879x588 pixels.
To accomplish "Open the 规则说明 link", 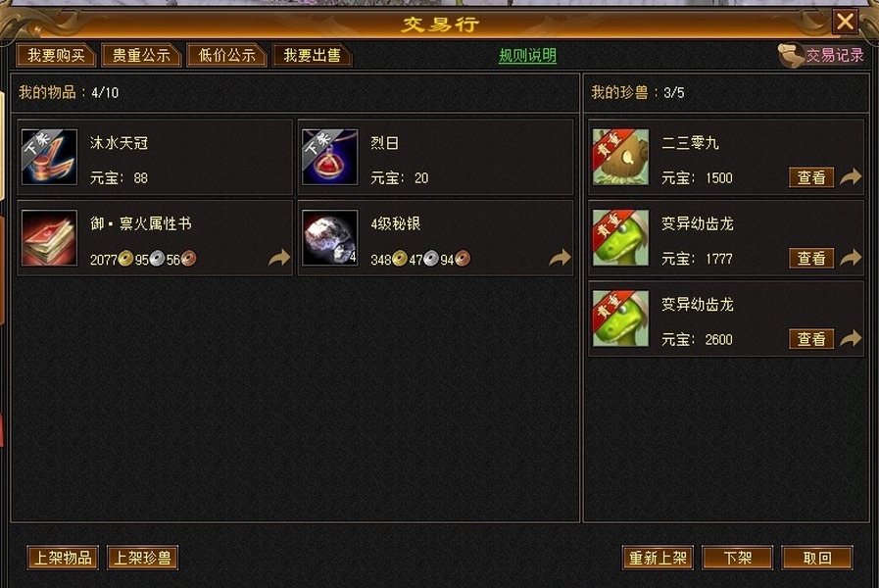I will coord(527,56).
